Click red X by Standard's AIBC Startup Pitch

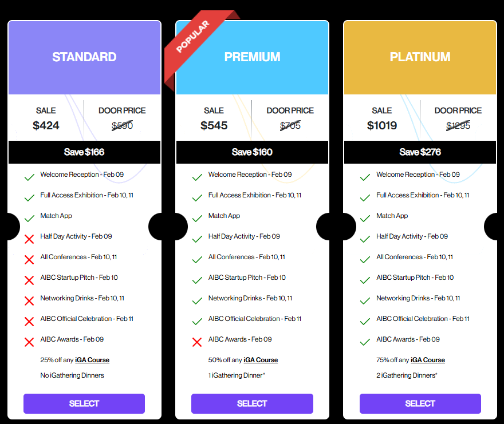point(29,280)
